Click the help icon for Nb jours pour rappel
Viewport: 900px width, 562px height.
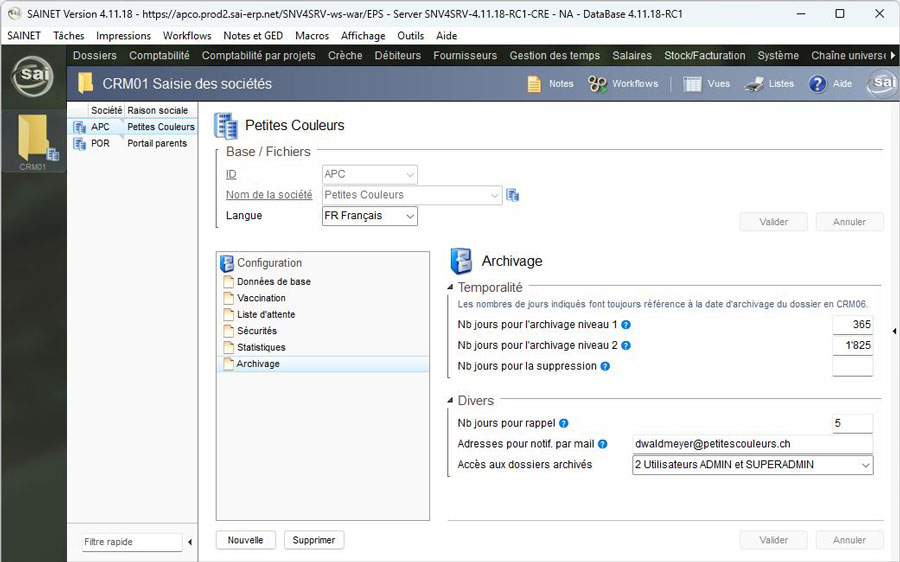click(x=564, y=424)
